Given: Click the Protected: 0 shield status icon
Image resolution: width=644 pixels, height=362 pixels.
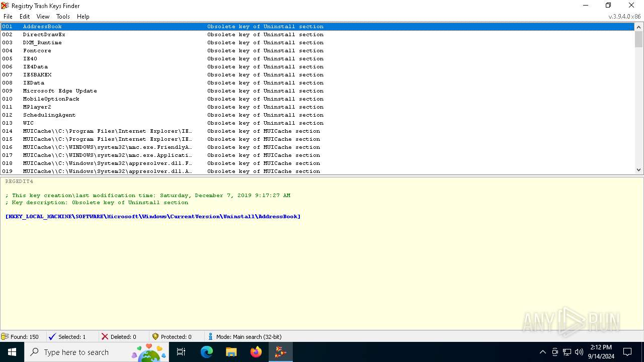Looking at the screenshot, I should coord(155,337).
